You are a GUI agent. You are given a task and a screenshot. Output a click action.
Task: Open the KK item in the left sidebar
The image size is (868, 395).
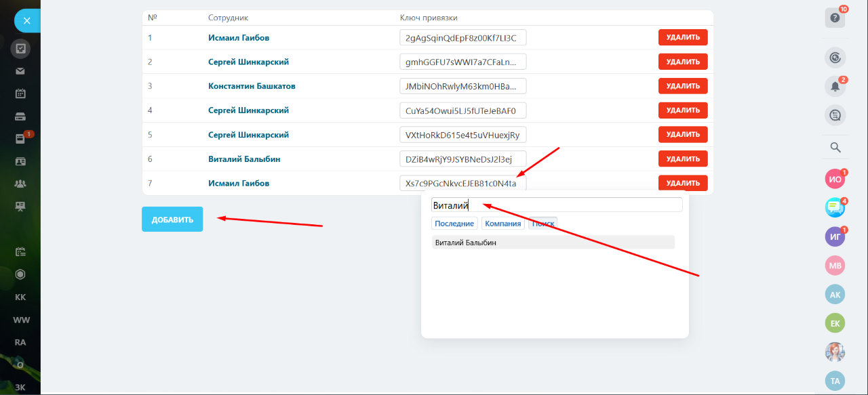coord(20,297)
